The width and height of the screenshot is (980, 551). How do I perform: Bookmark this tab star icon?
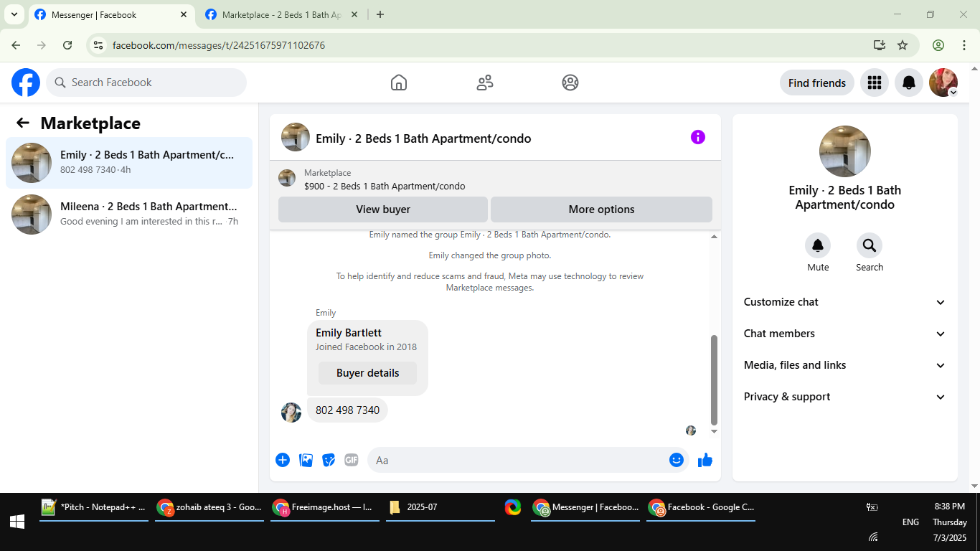point(903,45)
